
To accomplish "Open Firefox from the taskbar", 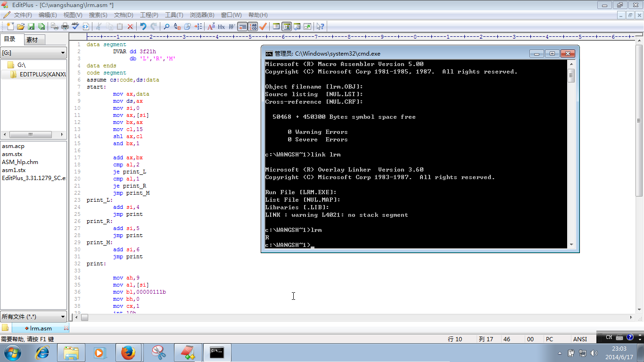I will [x=128, y=353].
